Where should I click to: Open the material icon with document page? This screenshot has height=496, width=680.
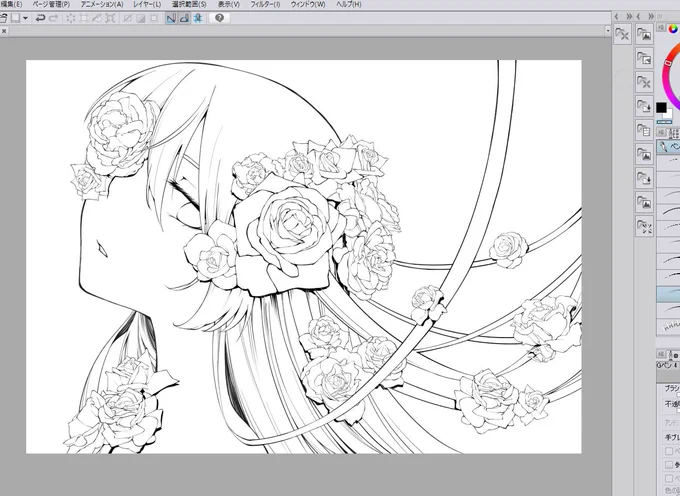pyautogui.click(x=644, y=129)
